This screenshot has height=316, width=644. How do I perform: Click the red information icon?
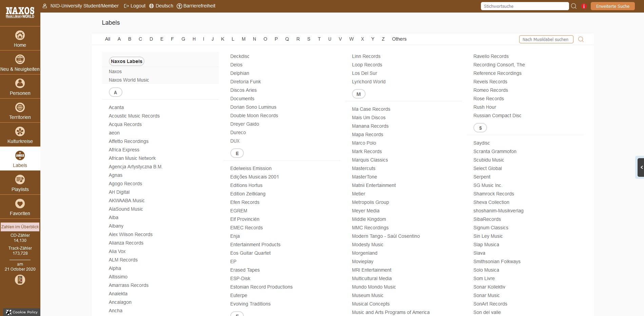coord(584,6)
